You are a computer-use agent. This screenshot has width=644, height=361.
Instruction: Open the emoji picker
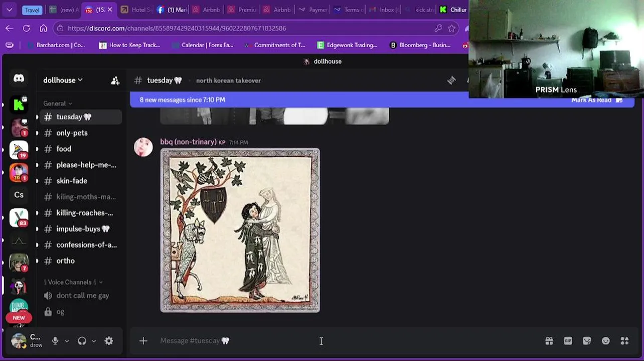pos(606,341)
